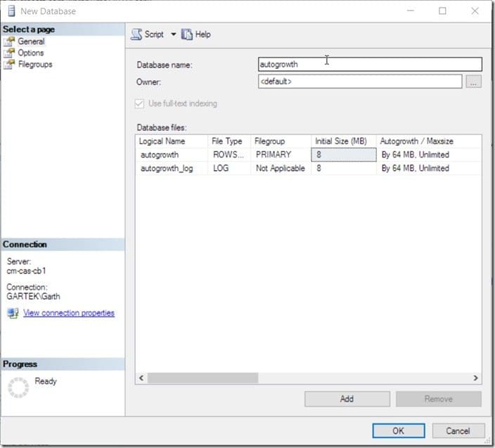Toggle Use full-text indexing checkbox
495x448 pixels.
(139, 103)
